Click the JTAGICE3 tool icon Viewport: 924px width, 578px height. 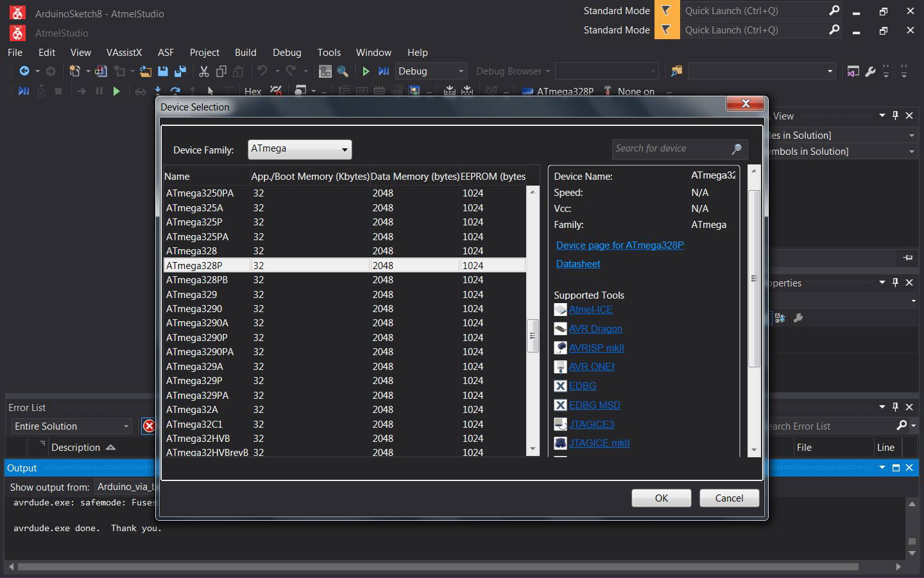[x=560, y=424]
